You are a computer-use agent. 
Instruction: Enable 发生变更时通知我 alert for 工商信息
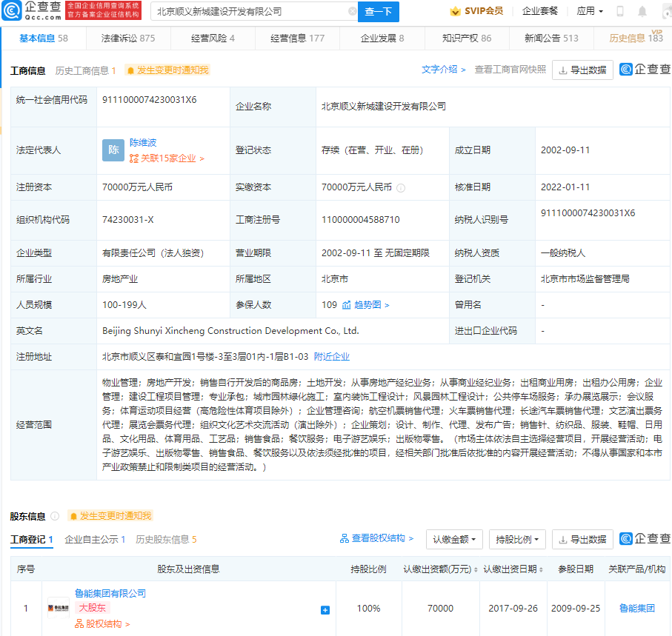pos(167,70)
